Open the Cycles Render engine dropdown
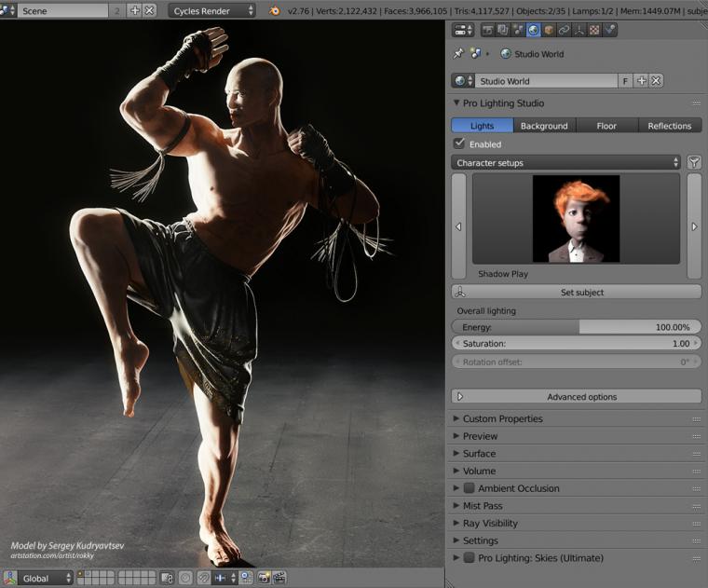Viewport: 708px width, 588px height. click(x=212, y=11)
